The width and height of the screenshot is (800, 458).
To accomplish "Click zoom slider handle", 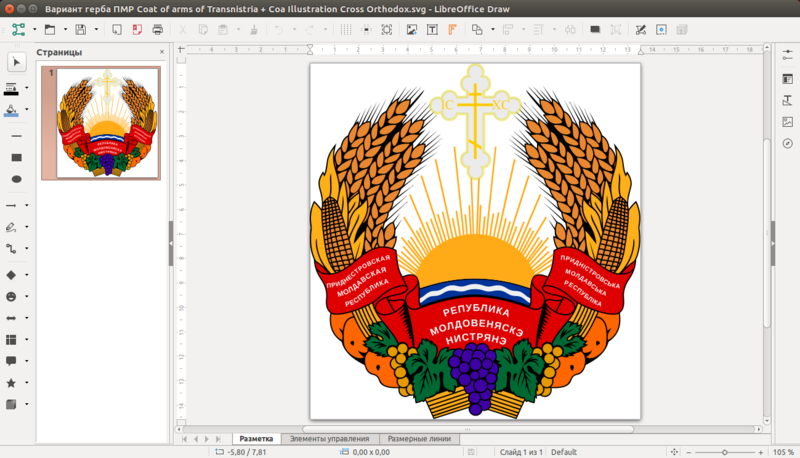I will tap(724, 452).
